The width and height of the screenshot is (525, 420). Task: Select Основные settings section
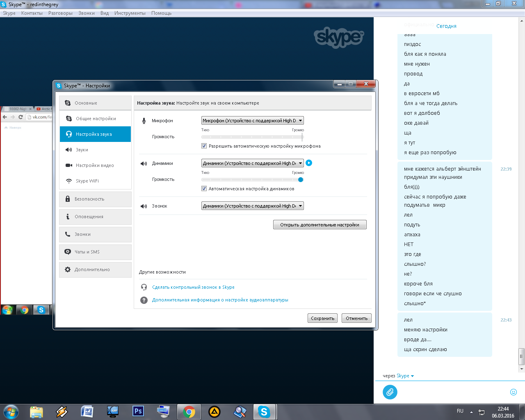[95, 103]
